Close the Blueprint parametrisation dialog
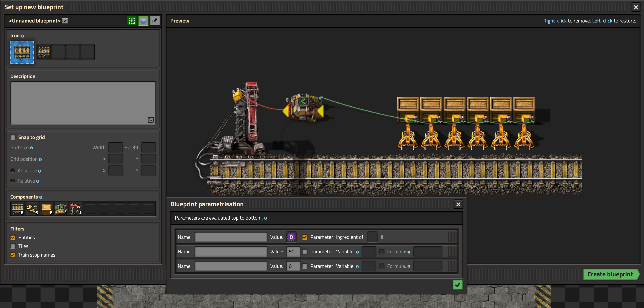Screen dimensions: 644x308 click(x=458, y=204)
